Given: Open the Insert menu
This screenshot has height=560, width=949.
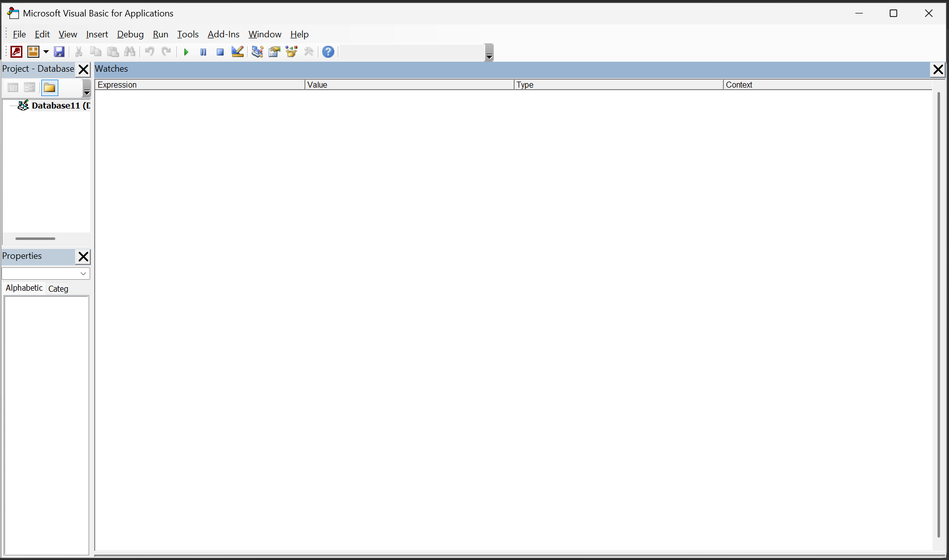Looking at the screenshot, I should coord(97,34).
